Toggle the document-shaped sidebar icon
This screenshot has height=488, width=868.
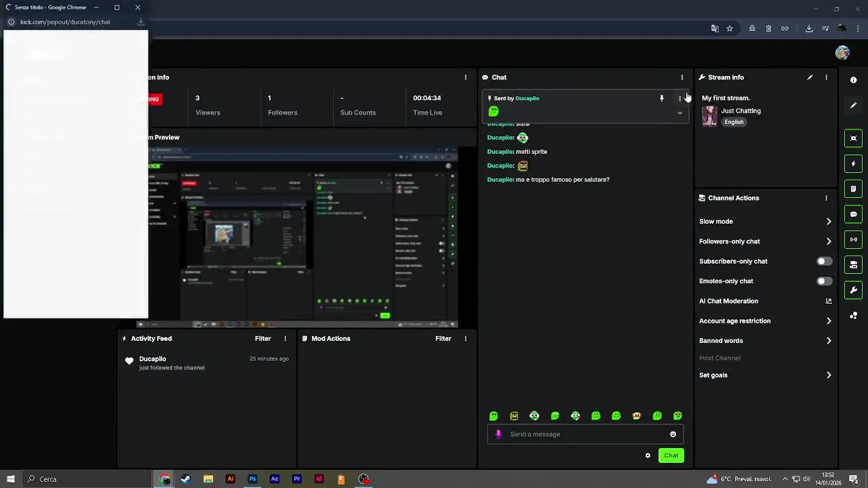853,188
